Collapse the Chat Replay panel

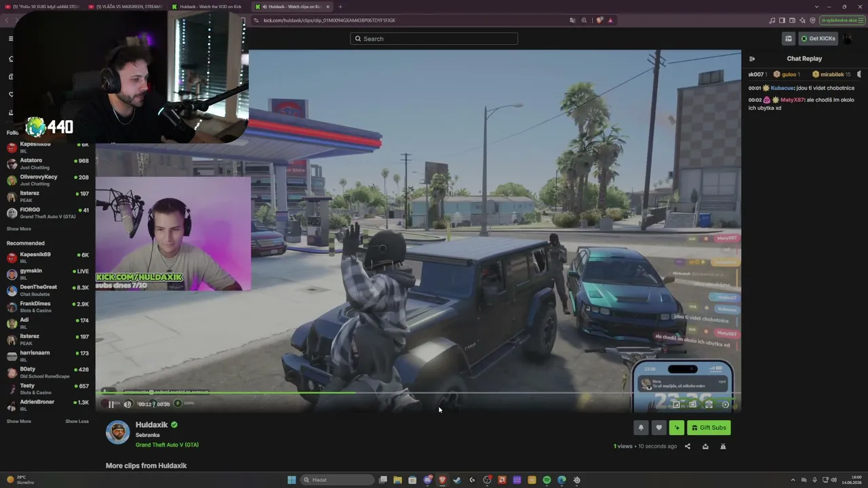tap(752, 59)
